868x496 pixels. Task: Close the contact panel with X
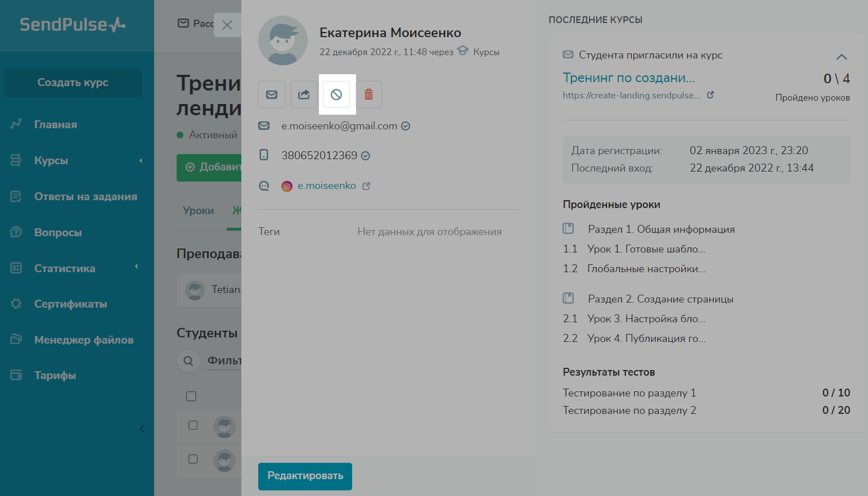[227, 25]
